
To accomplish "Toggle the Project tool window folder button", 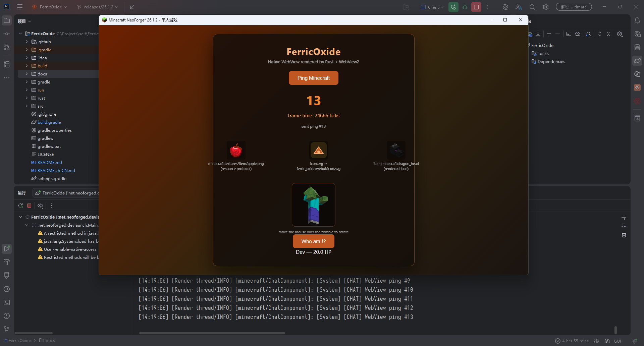I will click(7, 21).
